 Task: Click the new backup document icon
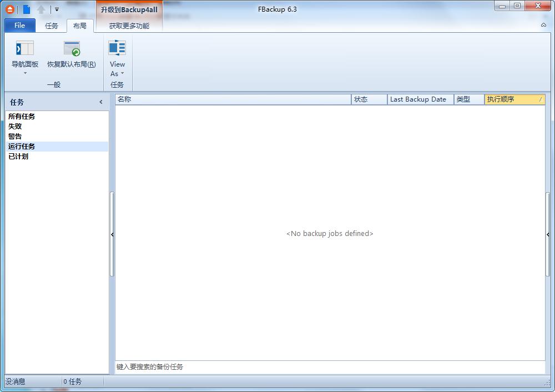pyautogui.click(x=26, y=9)
